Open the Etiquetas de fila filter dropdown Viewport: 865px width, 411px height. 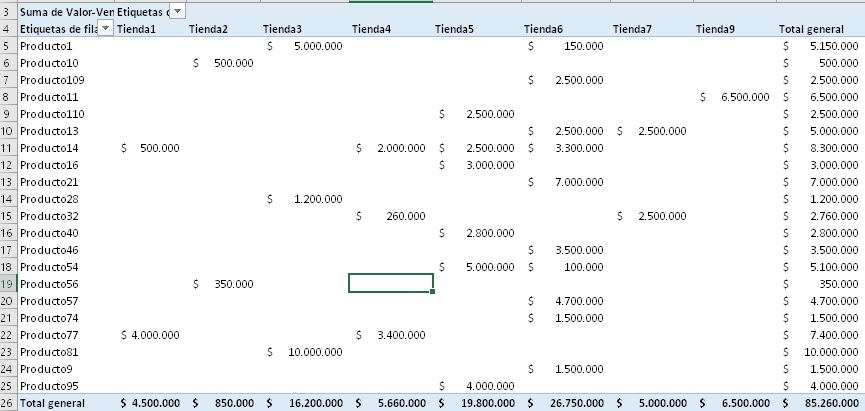pos(105,29)
